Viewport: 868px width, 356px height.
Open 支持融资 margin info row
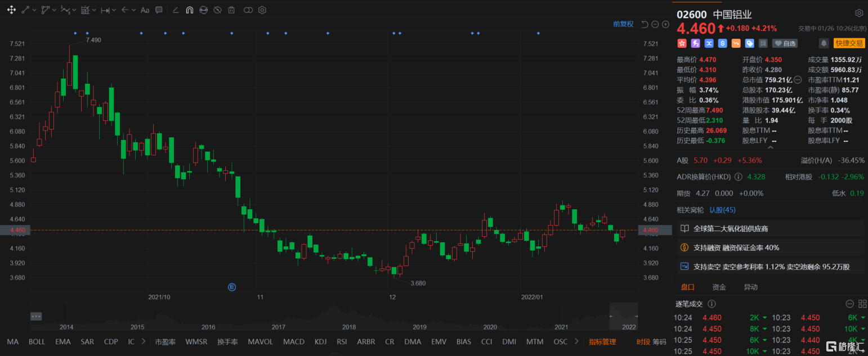pyautogui.click(x=770, y=247)
